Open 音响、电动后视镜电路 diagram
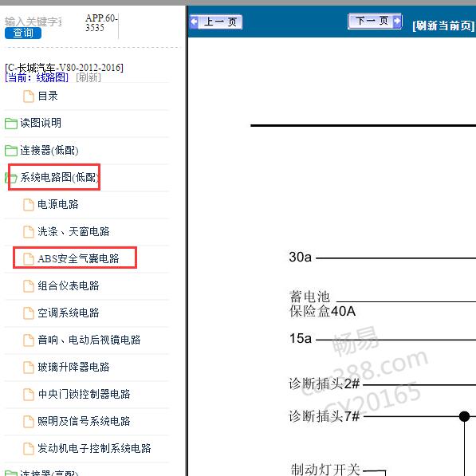The height and width of the screenshot is (476, 476). pyautogui.click(x=89, y=340)
